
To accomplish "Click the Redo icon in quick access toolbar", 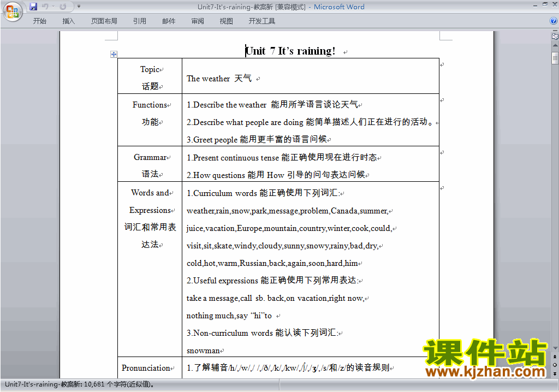I will (x=63, y=7).
